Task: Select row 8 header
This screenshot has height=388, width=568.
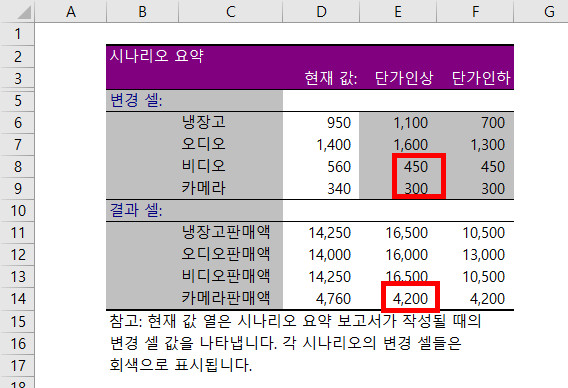Action: (17, 167)
